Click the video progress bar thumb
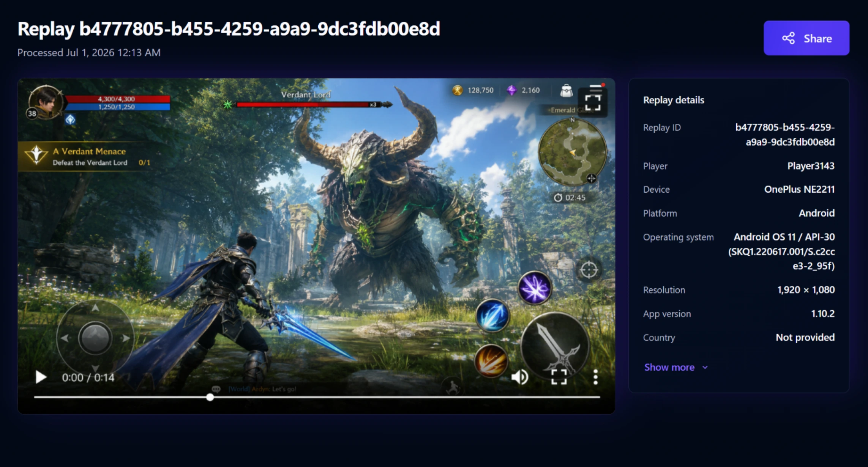 [x=210, y=397]
